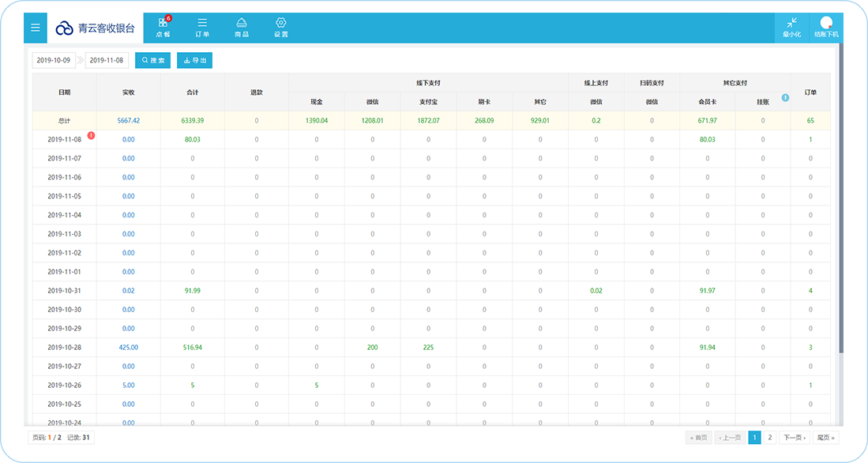Open the 商品 products module
868x463 pixels.
coord(242,27)
